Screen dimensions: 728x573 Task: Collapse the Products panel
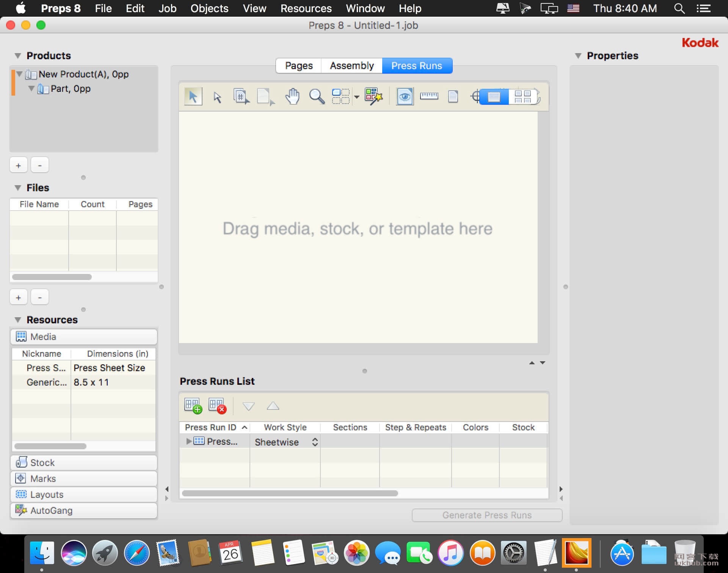click(18, 56)
